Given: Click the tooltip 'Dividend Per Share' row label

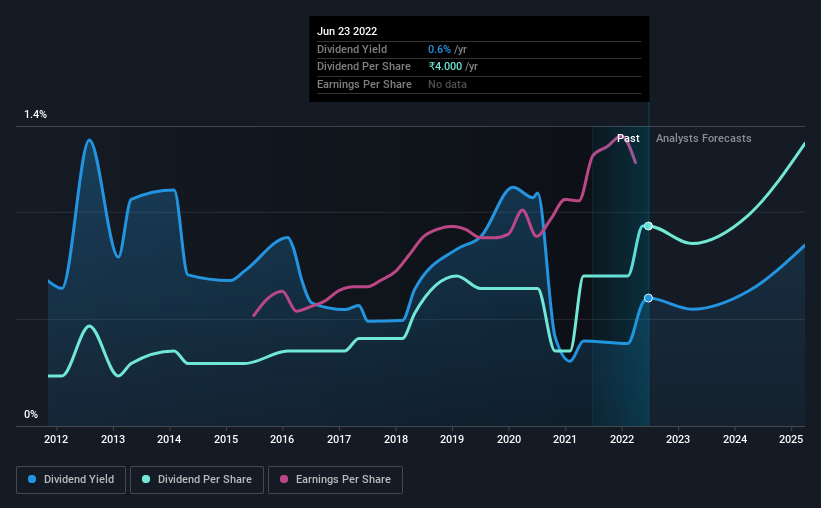Looking at the screenshot, I should (x=363, y=67).
